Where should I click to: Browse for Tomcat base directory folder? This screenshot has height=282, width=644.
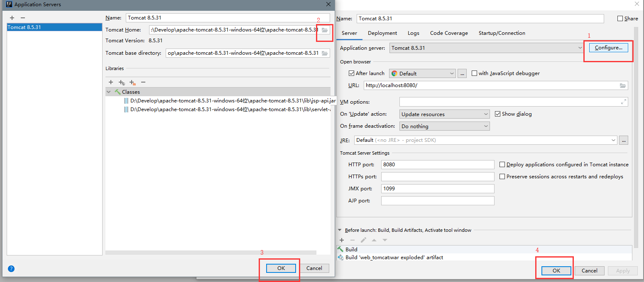coord(325,53)
